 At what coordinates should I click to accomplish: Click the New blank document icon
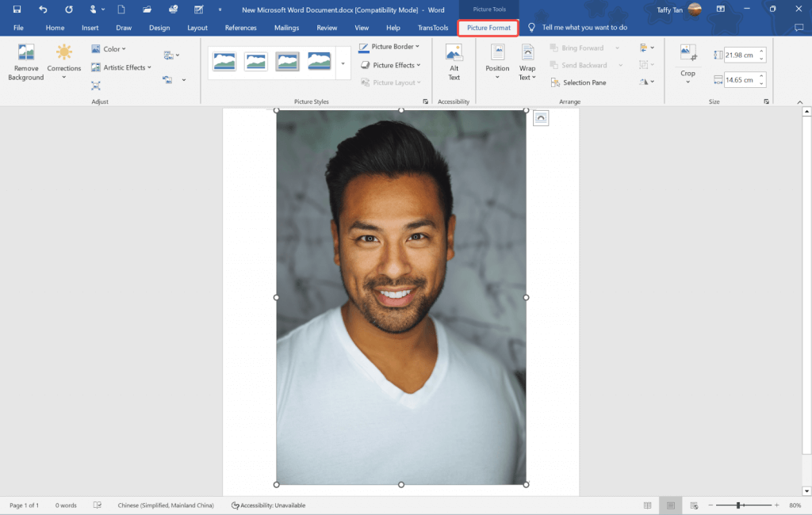(x=121, y=10)
